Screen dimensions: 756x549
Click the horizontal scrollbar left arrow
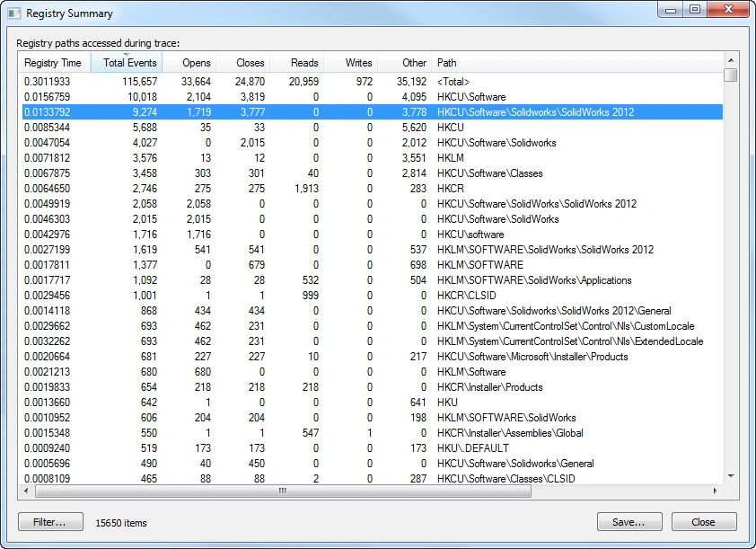[26, 491]
